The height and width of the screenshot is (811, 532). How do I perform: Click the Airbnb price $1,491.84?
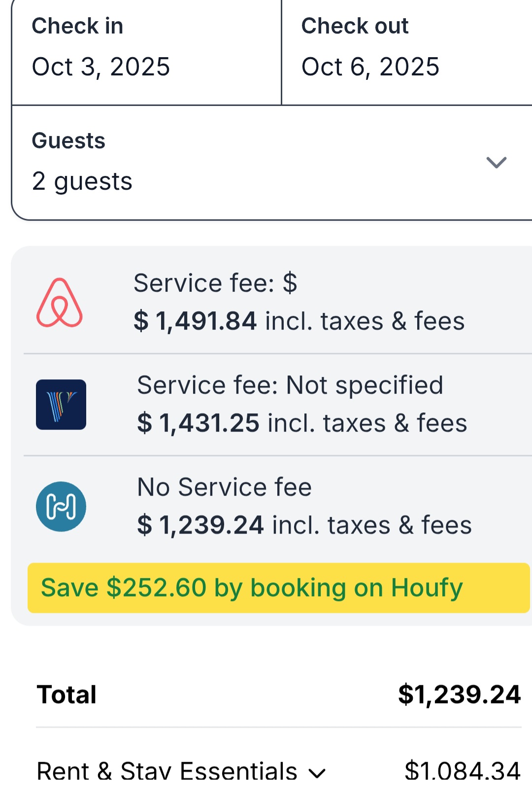pyautogui.click(x=195, y=321)
